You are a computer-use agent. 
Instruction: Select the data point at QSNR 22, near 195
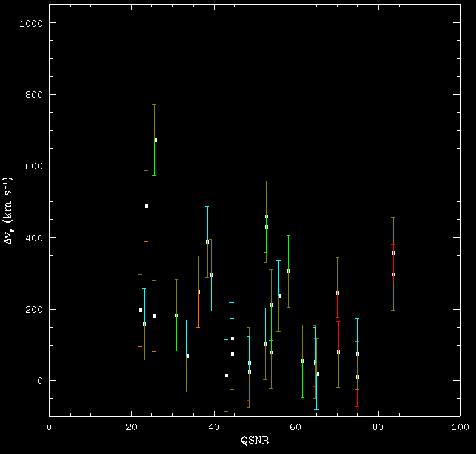(140, 310)
